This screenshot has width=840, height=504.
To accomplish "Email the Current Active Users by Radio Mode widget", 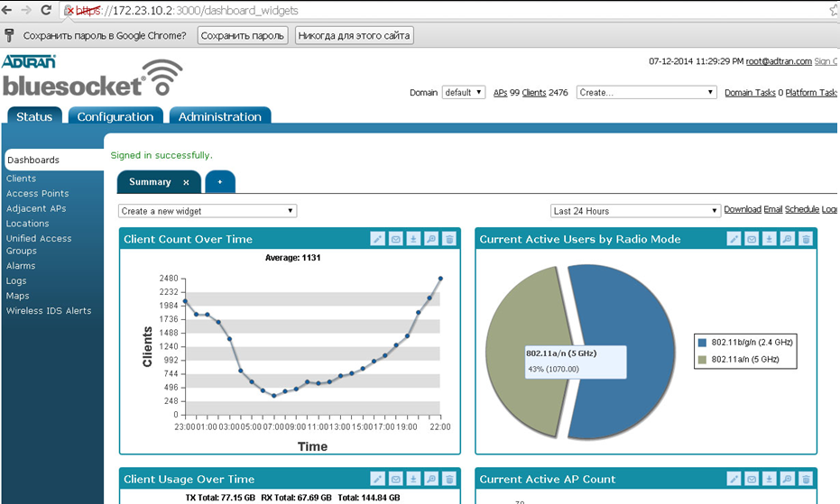I will click(x=752, y=239).
